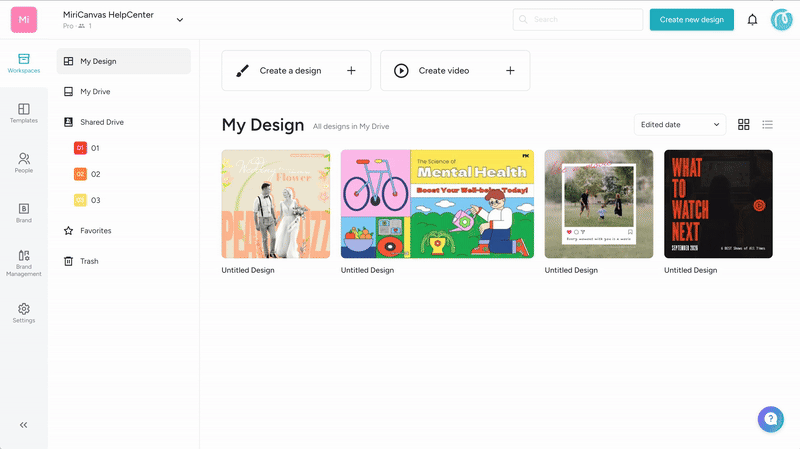Open the notifications bell
Image resolution: width=800 pixels, height=449 pixels.
(x=752, y=20)
